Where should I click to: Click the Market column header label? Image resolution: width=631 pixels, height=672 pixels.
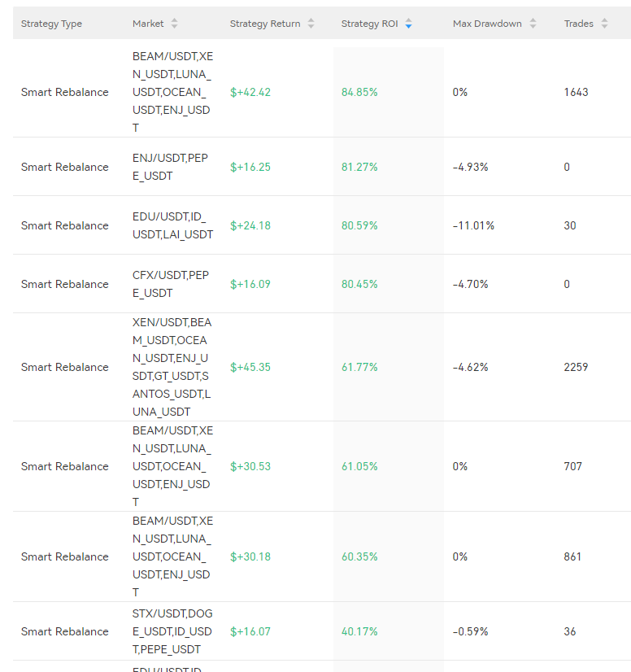148,24
